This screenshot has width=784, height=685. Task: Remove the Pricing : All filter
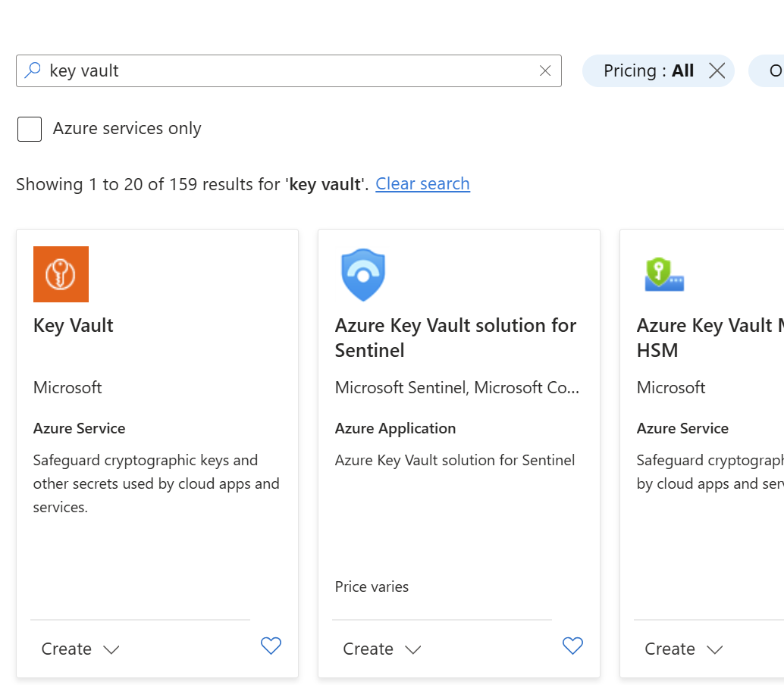tap(717, 71)
